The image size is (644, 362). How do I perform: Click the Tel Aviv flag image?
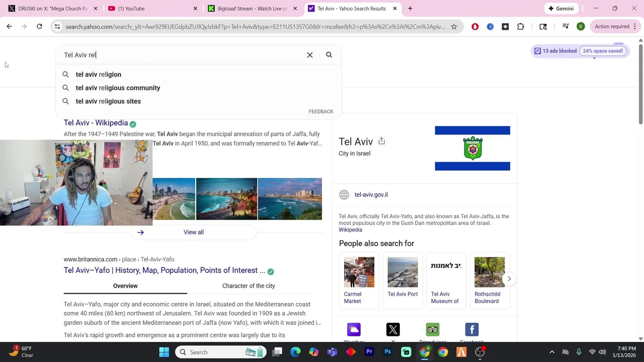[472, 148]
